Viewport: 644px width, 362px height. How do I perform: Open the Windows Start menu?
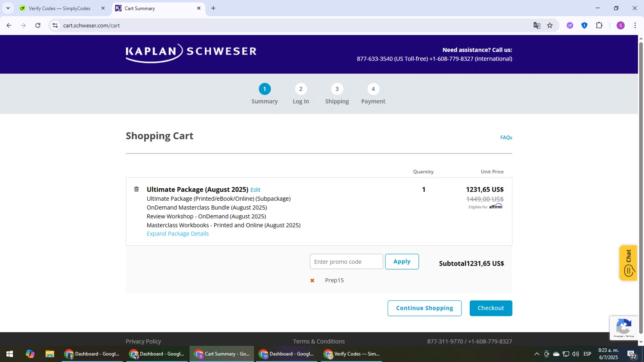pos(9,354)
